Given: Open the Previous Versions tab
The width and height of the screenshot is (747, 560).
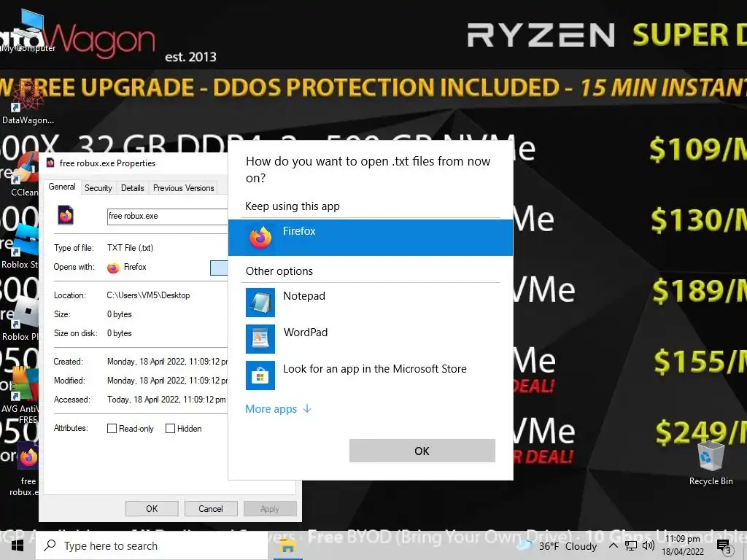Looking at the screenshot, I should (x=183, y=188).
